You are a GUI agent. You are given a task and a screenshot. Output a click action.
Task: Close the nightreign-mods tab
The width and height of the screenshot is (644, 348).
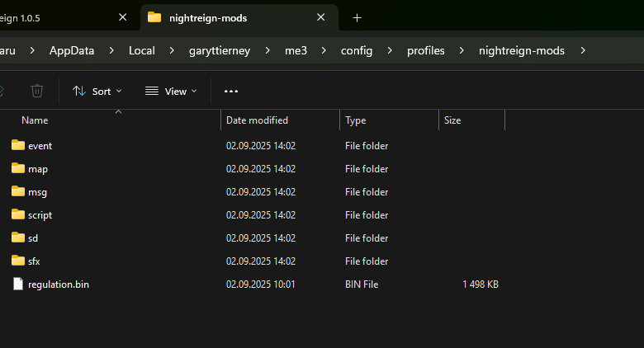(x=321, y=17)
